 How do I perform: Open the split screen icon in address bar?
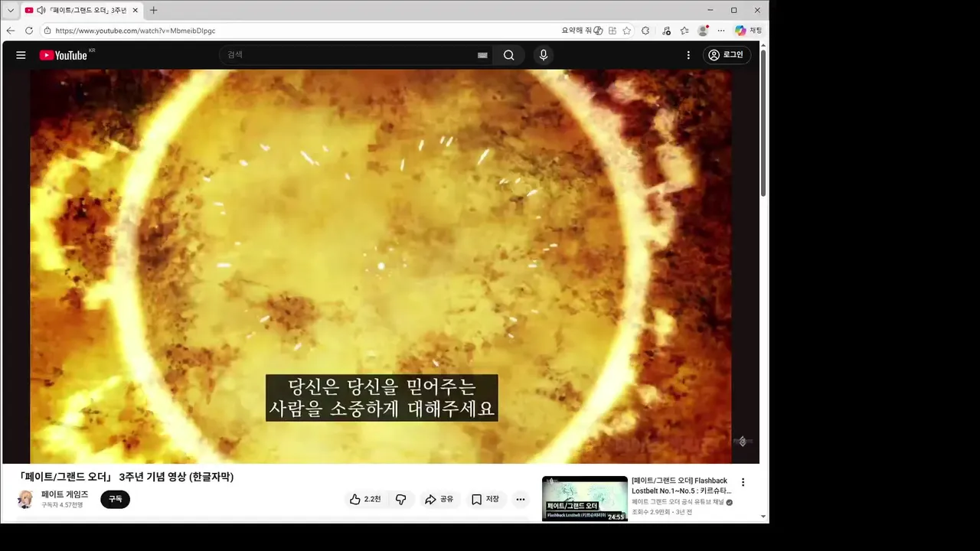tap(612, 31)
